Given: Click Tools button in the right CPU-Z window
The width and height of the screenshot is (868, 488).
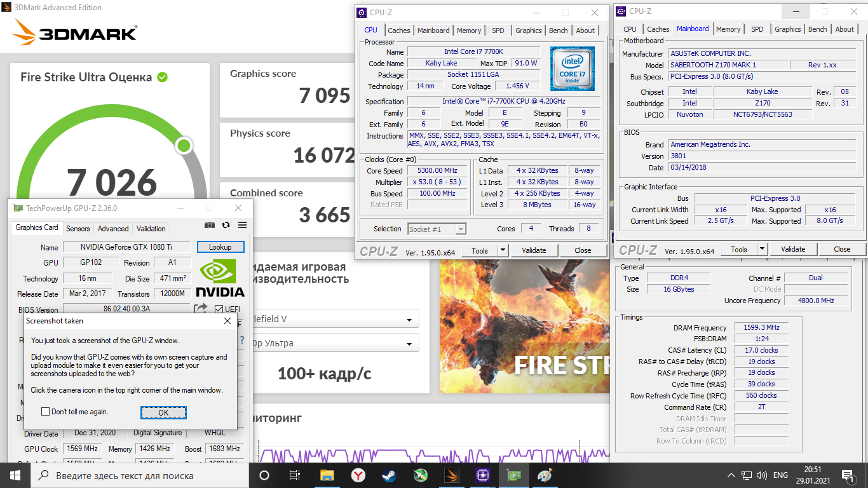Looking at the screenshot, I should point(739,249).
